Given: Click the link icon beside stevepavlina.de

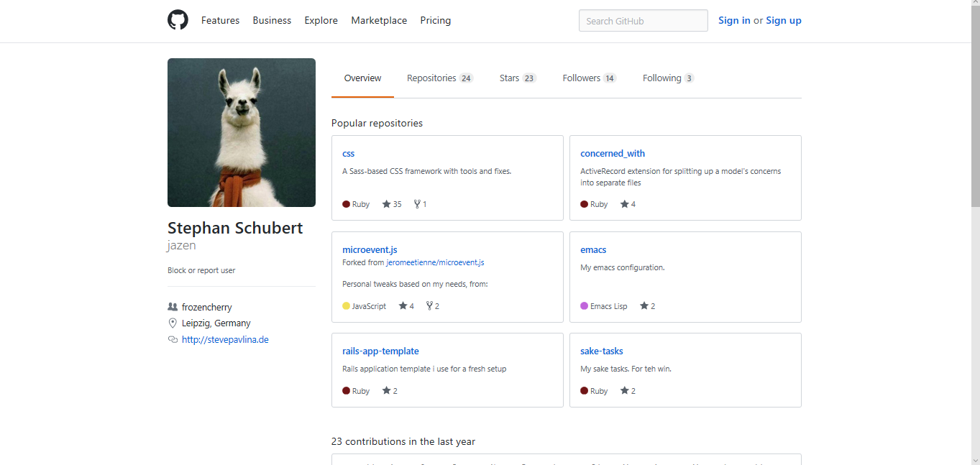Looking at the screenshot, I should click(173, 340).
